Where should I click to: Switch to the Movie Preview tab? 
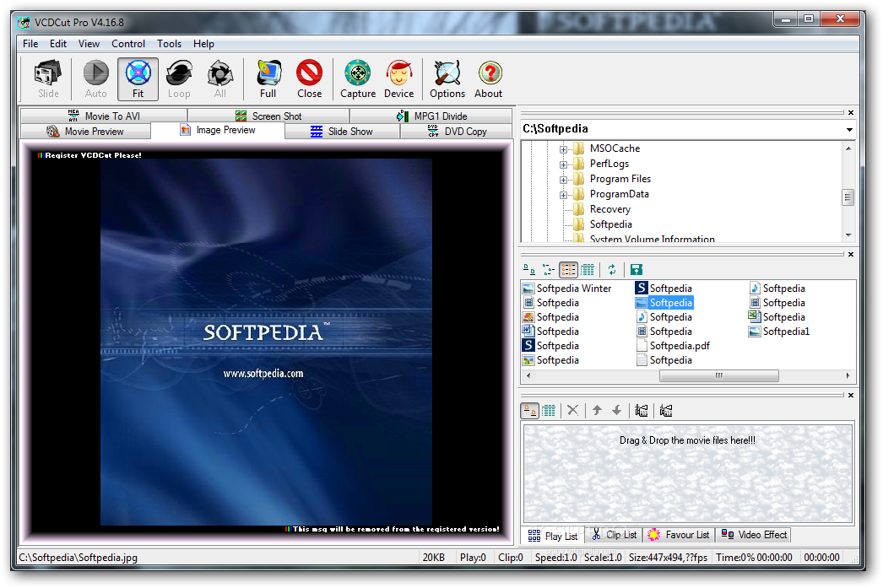point(85,131)
